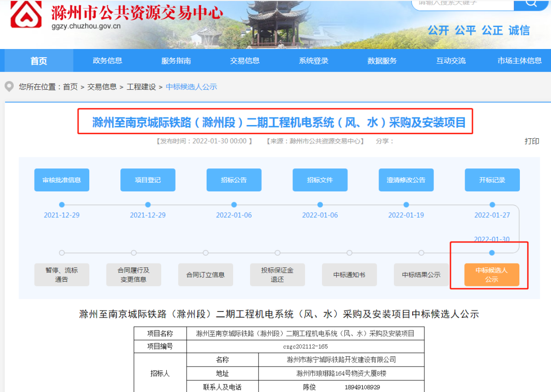The width and height of the screenshot is (551, 392).
Task: Go to 服务指南 in navigation bar
Action: click(176, 61)
